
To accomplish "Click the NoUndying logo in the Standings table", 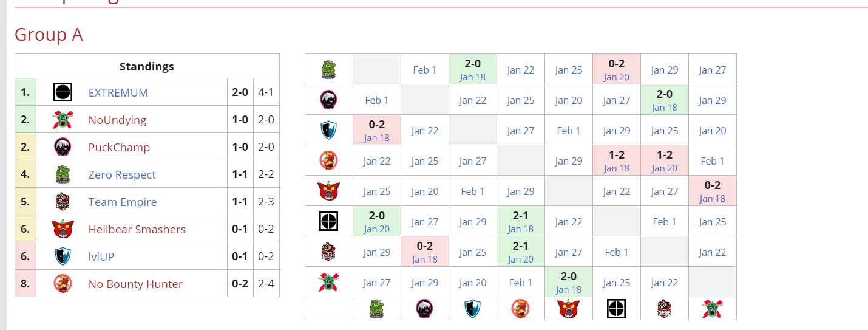I will (63, 120).
